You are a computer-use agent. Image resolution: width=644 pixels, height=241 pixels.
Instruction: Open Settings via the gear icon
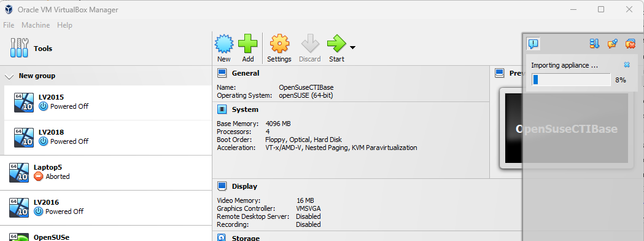pos(279,44)
